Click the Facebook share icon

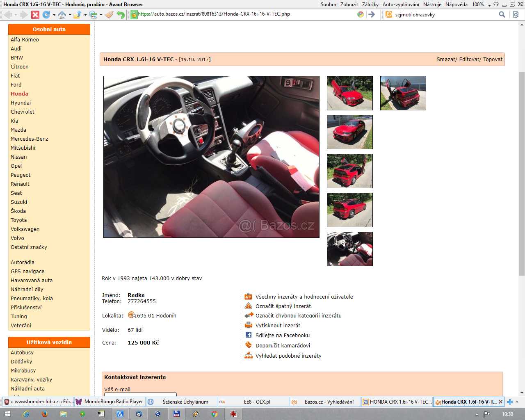click(249, 335)
